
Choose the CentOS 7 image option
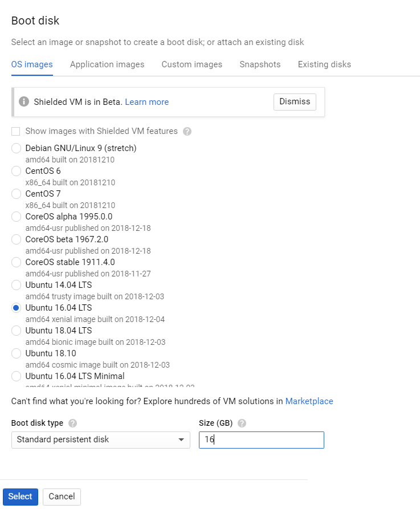pyautogui.click(x=16, y=194)
